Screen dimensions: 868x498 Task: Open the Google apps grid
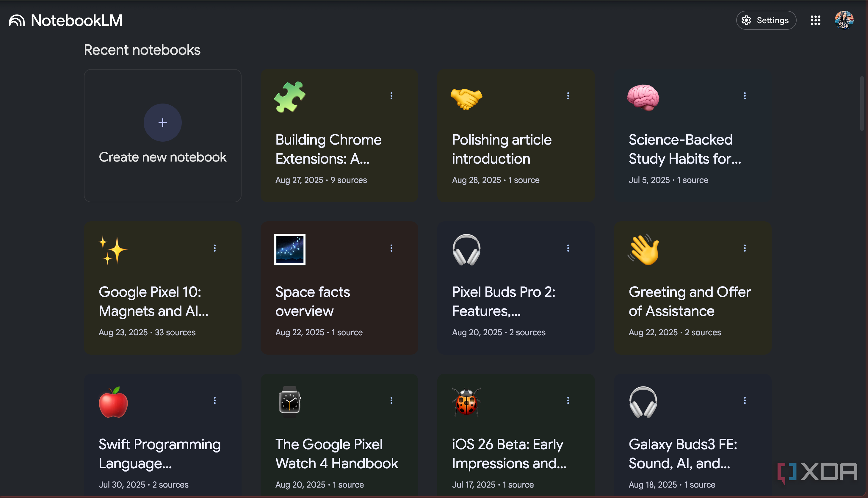point(815,20)
